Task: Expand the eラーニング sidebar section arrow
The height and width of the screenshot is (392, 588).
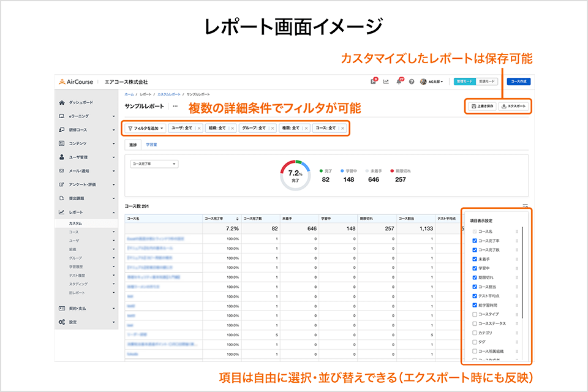Action: tap(114, 116)
